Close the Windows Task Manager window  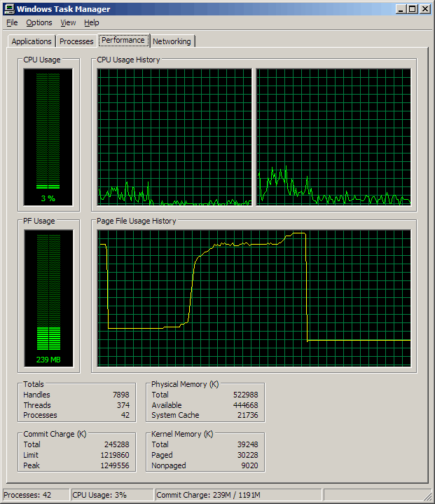[425, 9]
